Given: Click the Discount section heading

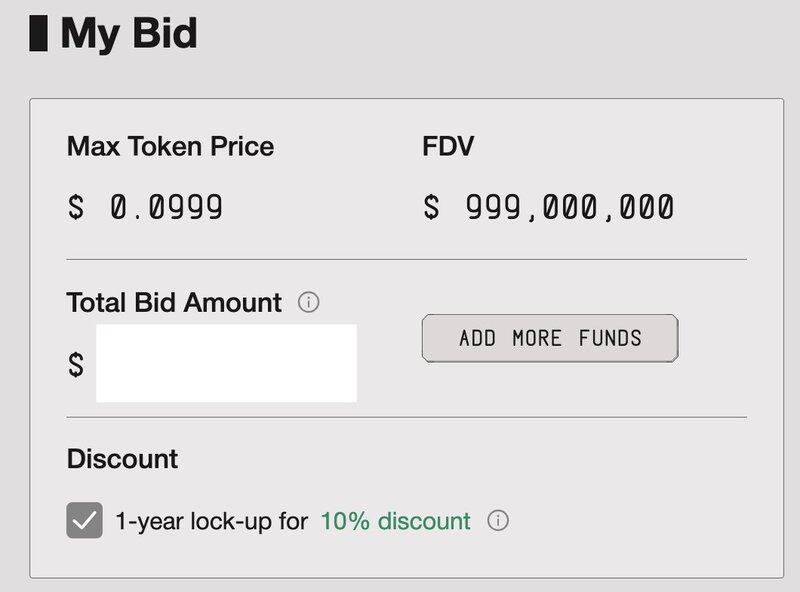Looking at the screenshot, I should click(122, 459).
